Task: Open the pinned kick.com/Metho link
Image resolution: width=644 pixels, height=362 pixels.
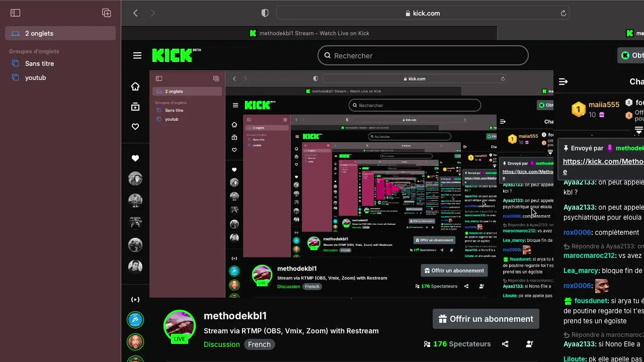Action: (603, 161)
